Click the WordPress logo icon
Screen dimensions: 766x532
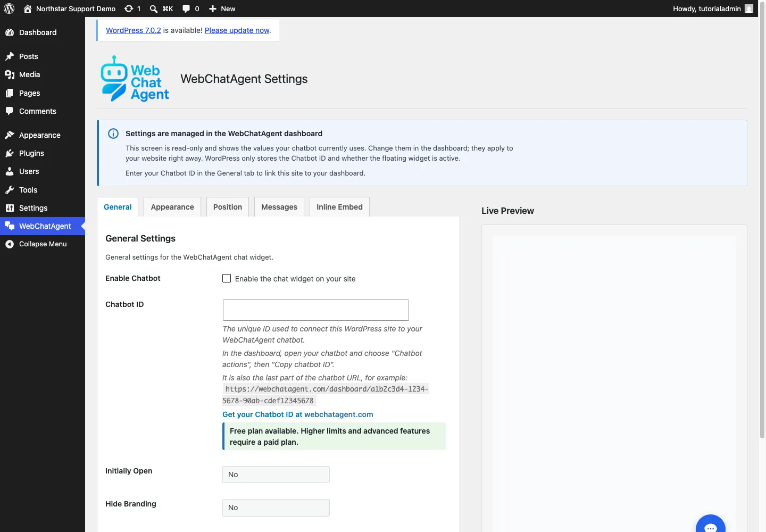pyautogui.click(x=9, y=9)
